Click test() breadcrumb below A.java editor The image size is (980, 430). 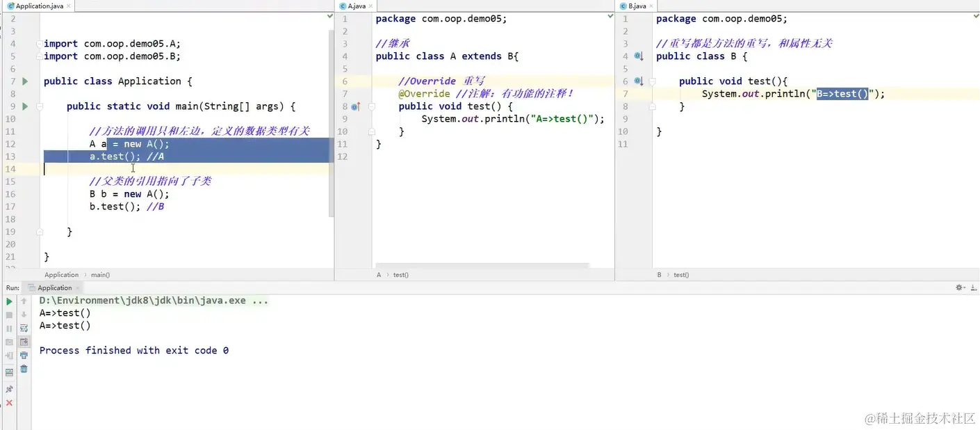pyautogui.click(x=401, y=275)
